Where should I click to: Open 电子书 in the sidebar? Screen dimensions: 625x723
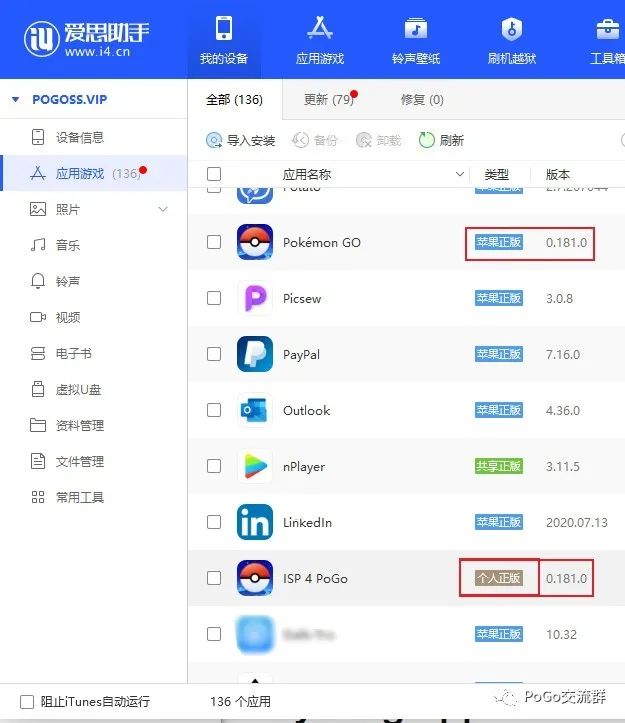coord(94,353)
